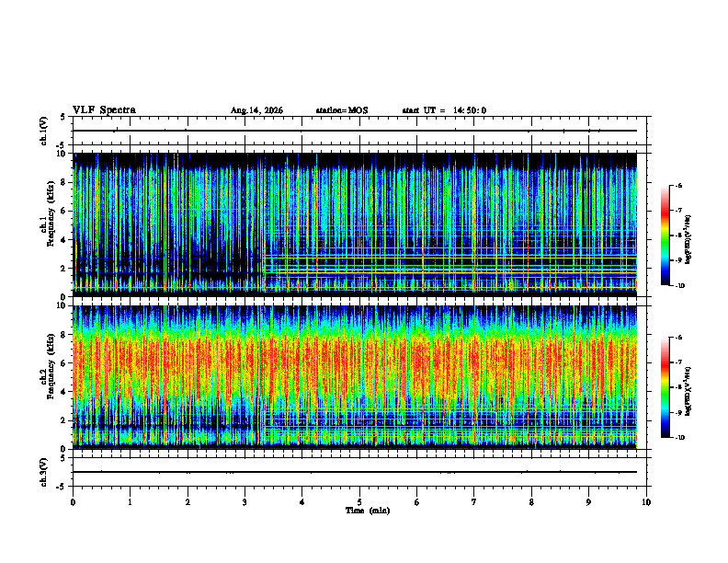Click the 5 minute tick on time axis

359,502
